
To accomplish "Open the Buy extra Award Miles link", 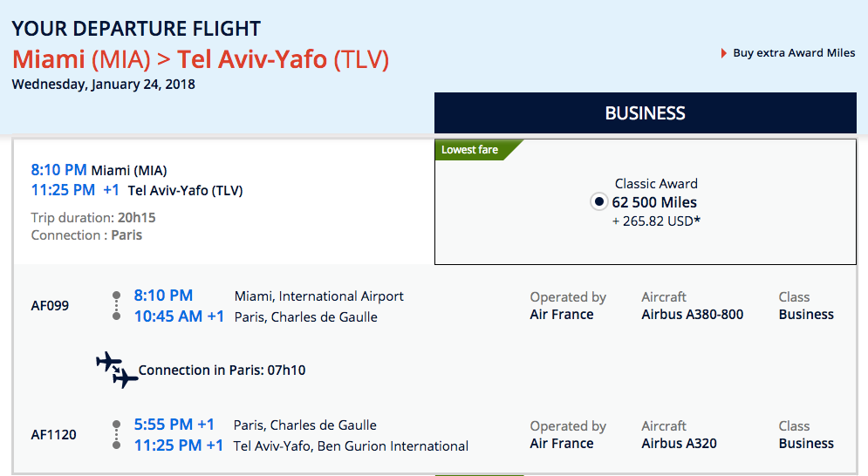I will tap(794, 53).
